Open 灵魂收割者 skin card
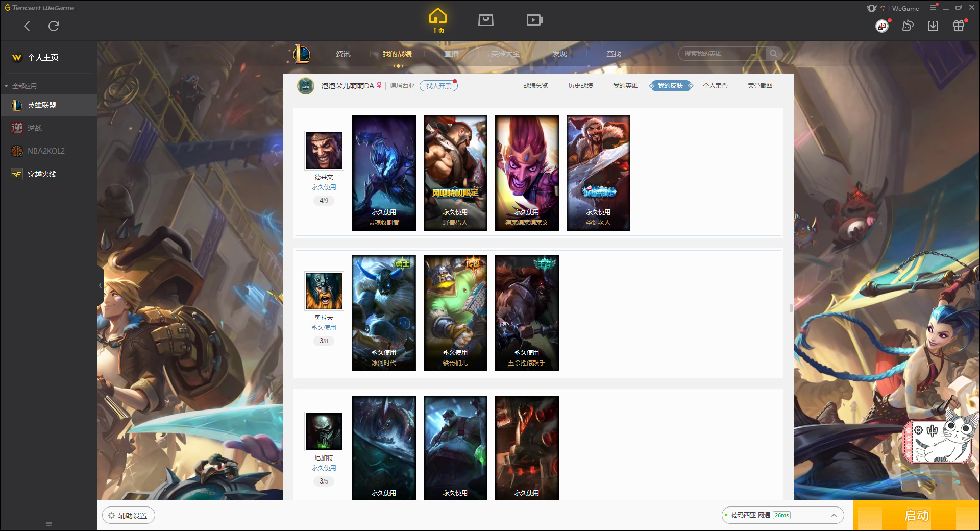This screenshot has height=531, width=980. pos(384,173)
